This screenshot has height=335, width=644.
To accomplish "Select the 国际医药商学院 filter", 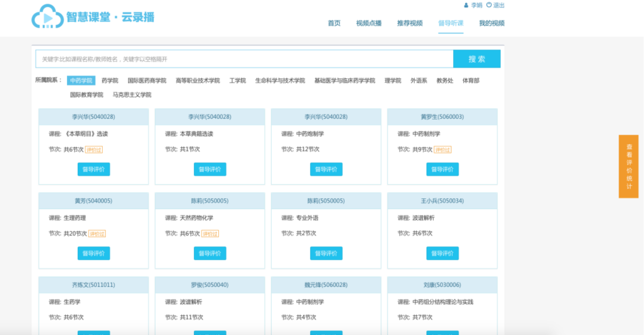I will (x=147, y=80).
